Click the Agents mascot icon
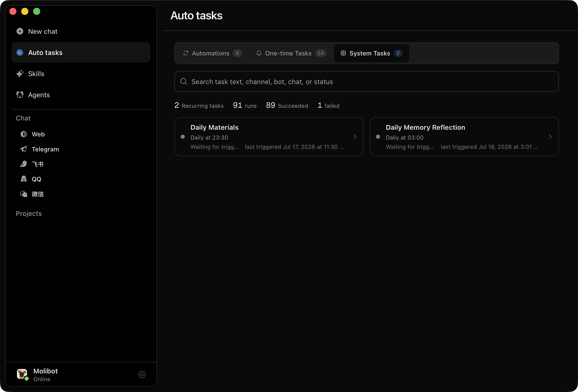Viewport: 578px width, 392px height. click(x=20, y=95)
